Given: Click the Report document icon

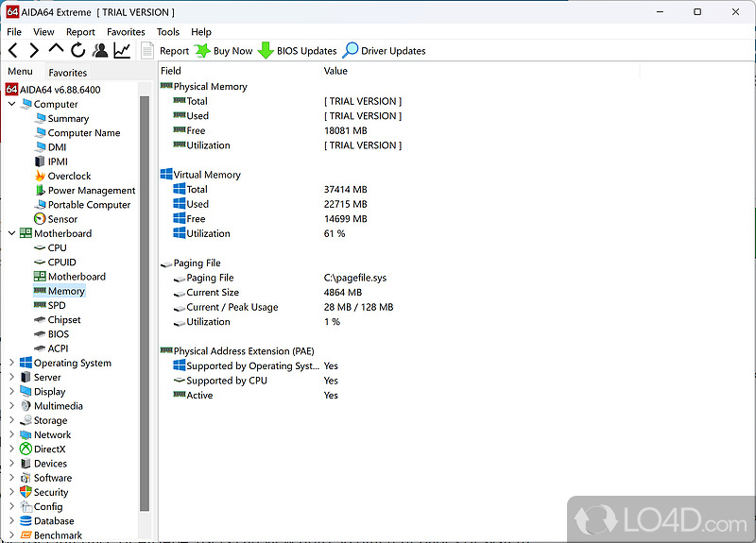Looking at the screenshot, I should [x=147, y=50].
